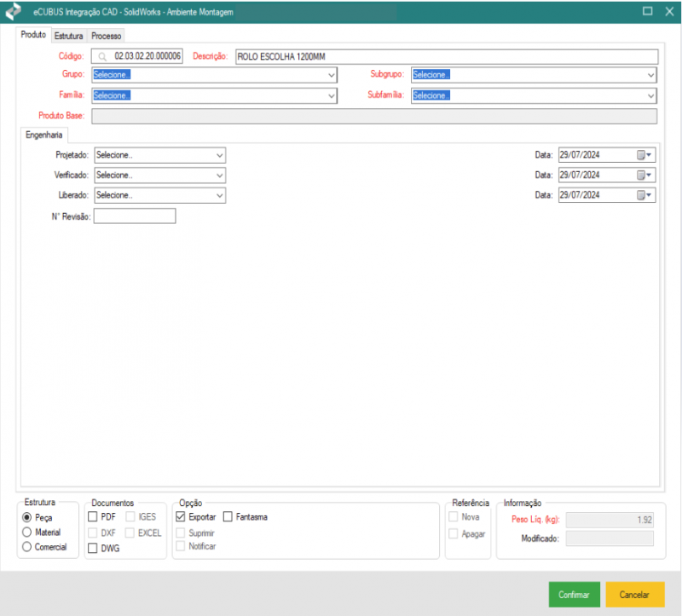682x616 pixels.
Task: Switch to the Produto tab
Action: (x=33, y=34)
